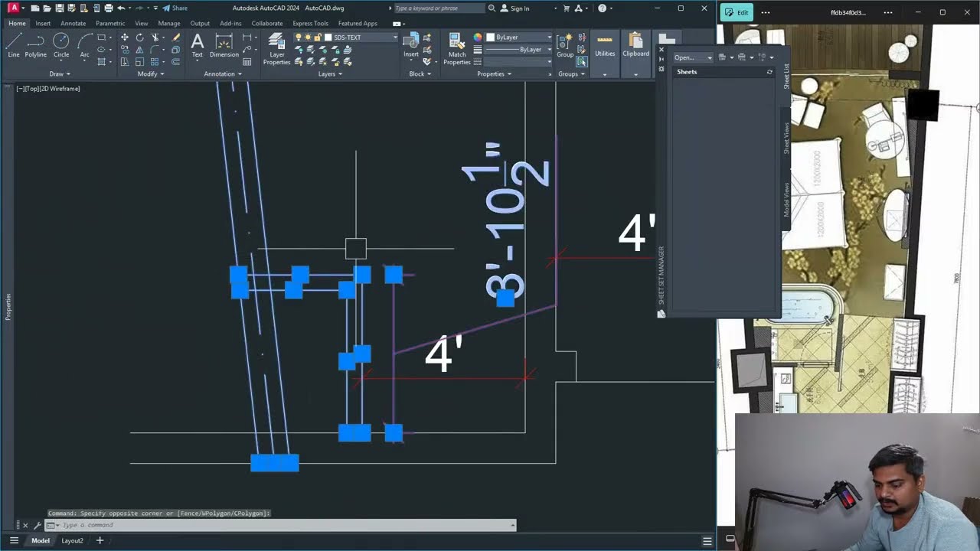The width and height of the screenshot is (980, 551).
Task: Switch to the Annotate ribbon tab
Action: click(73, 23)
